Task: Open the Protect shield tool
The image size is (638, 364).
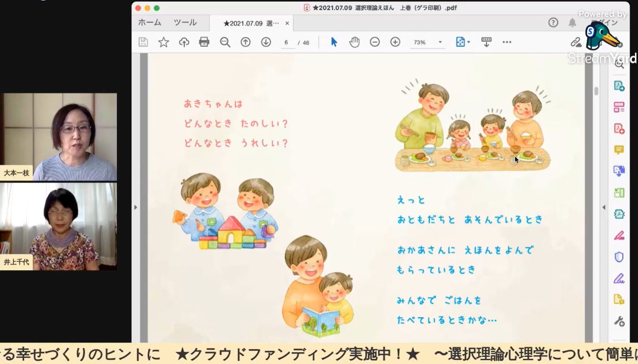Action: pos(619,257)
